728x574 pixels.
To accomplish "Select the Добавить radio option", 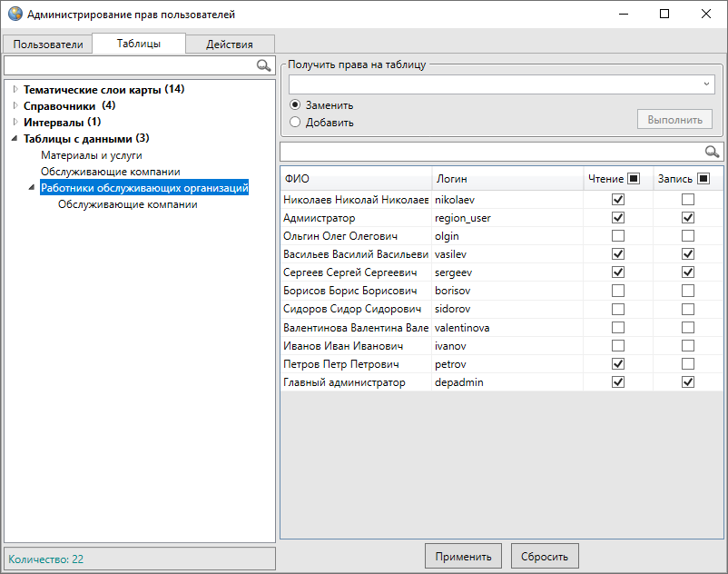I will [x=295, y=122].
